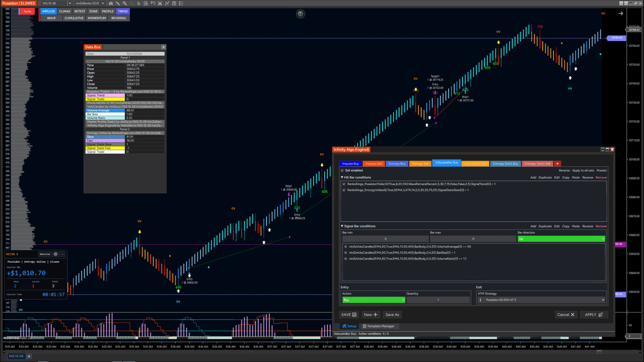Open the Chart Trader toolbar icon
The image size is (644, 362).
[153, 3]
